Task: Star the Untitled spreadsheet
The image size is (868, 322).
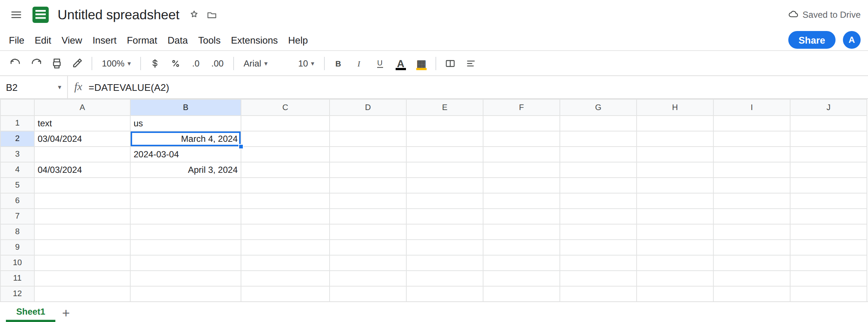Action: [x=194, y=15]
